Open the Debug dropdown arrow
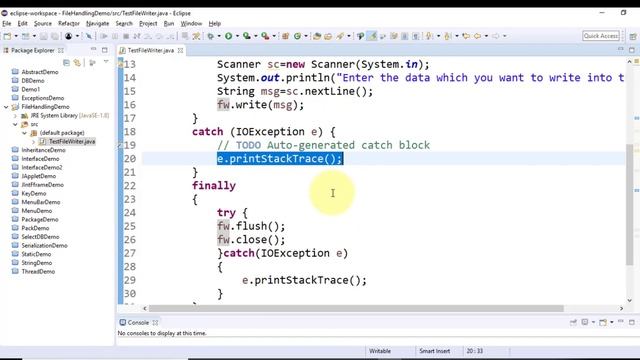 219,36
